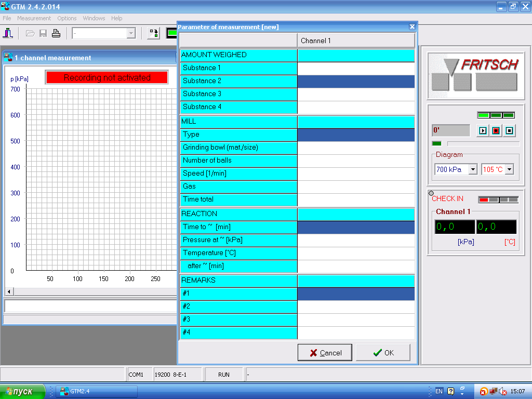
Task: Click the Cancel button in parameter dialog
Action: click(325, 353)
